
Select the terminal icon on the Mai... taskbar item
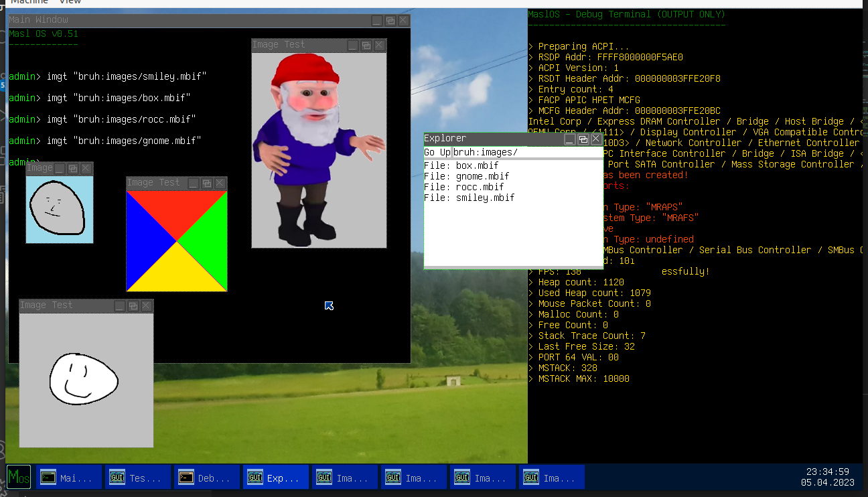tap(48, 477)
